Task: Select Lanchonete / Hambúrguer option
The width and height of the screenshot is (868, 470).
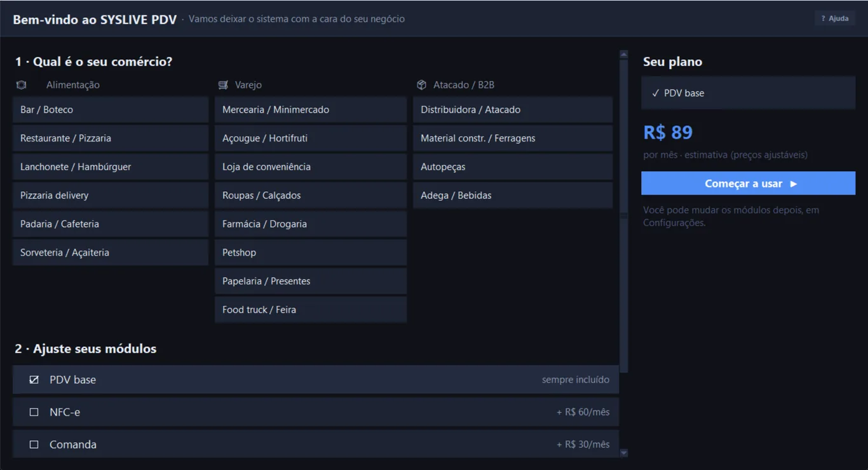Action: [111, 167]
